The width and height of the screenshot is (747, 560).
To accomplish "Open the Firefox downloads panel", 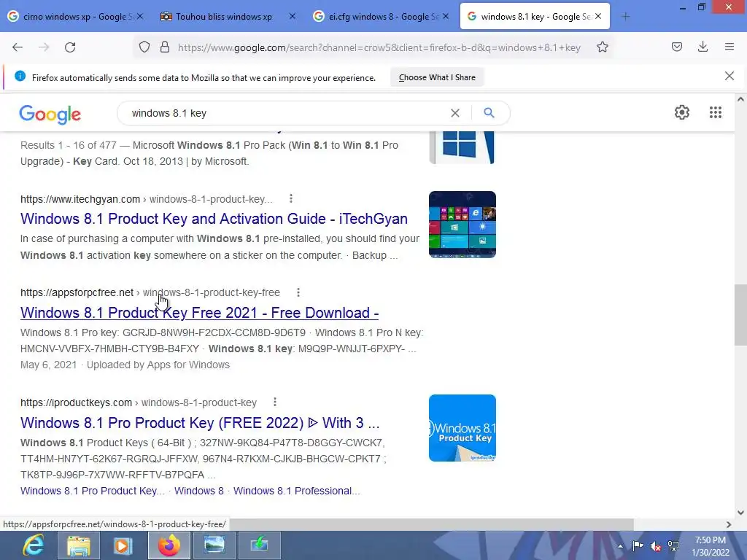I will pyautogui.click(x=703, y=47).
